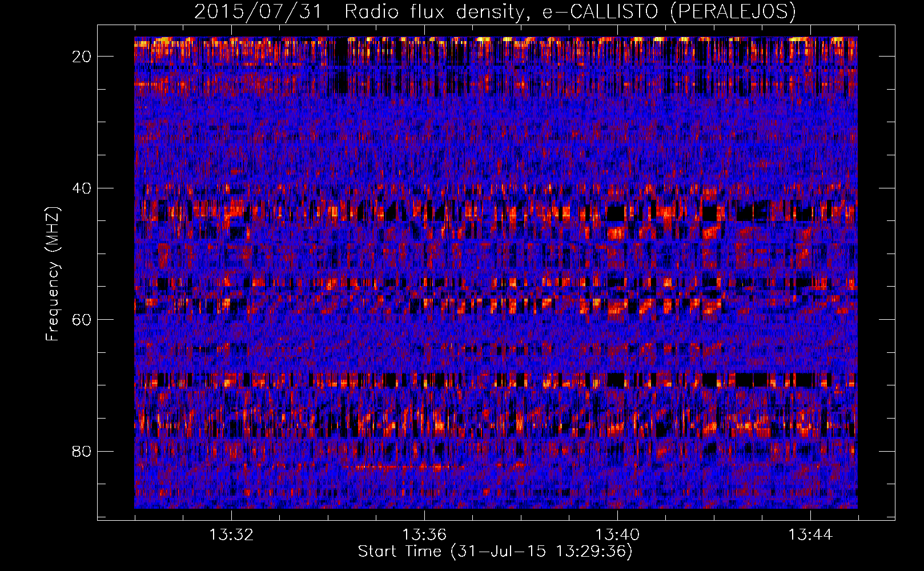
Task: Click the 80 MHz frequency tick label
Action: click(82, 452)
